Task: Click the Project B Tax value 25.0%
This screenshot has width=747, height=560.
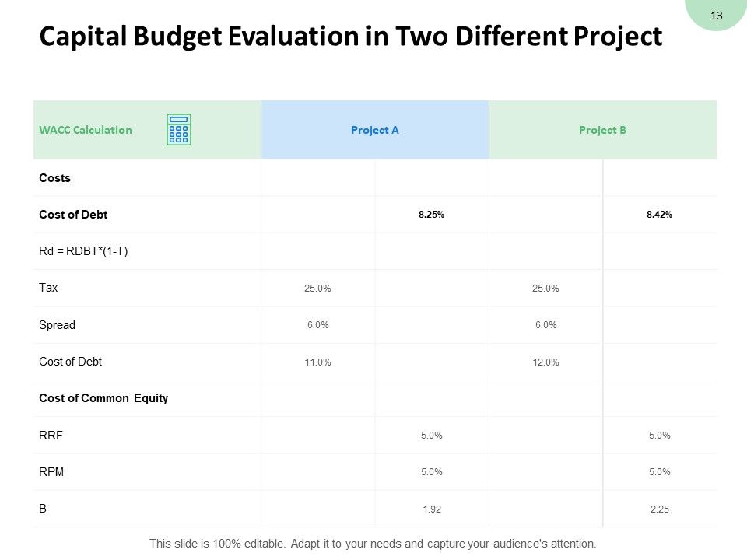Action: pyautogui.click(x=545, y=288)
